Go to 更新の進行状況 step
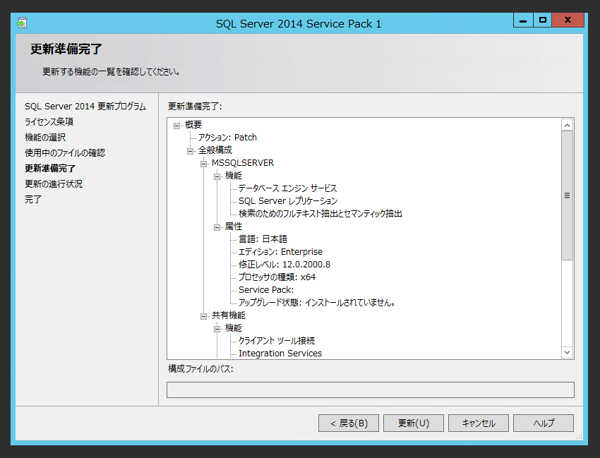The width and height of the screenshot is (600, 458). pyautogui.click(x=54, y=184)
